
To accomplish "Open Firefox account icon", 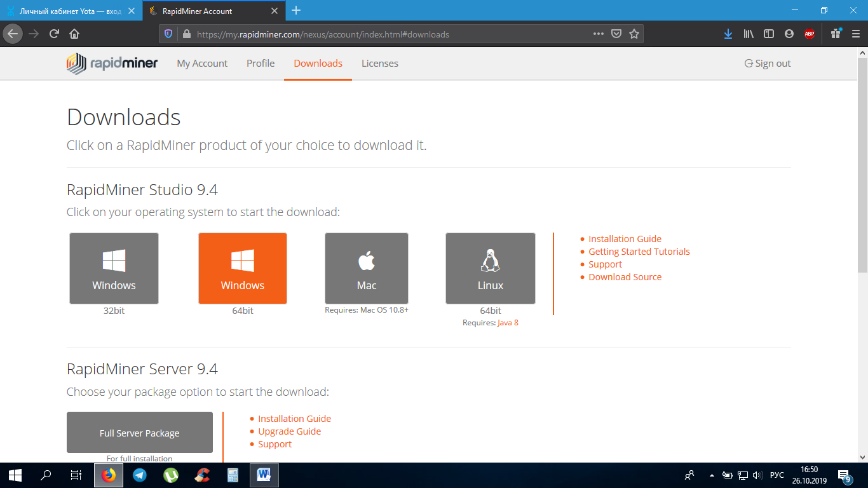I will tap(789, 34).
